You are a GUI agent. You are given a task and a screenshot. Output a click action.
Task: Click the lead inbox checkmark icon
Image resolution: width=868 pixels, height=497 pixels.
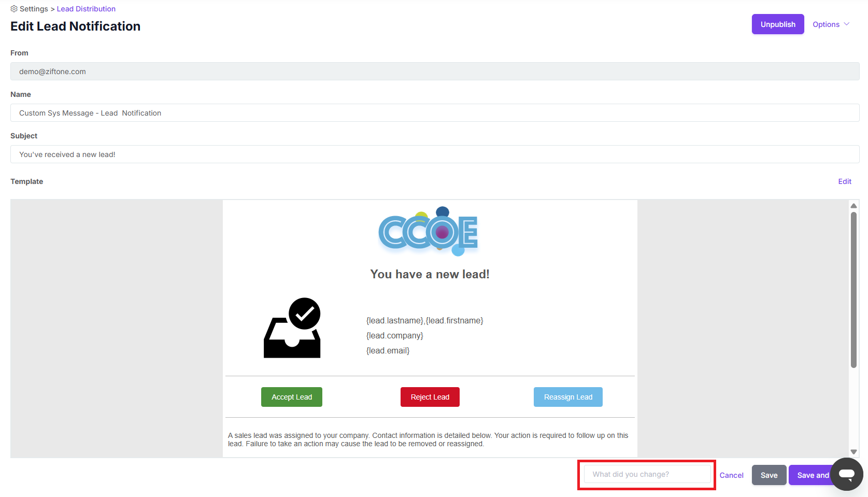[292, 328]
